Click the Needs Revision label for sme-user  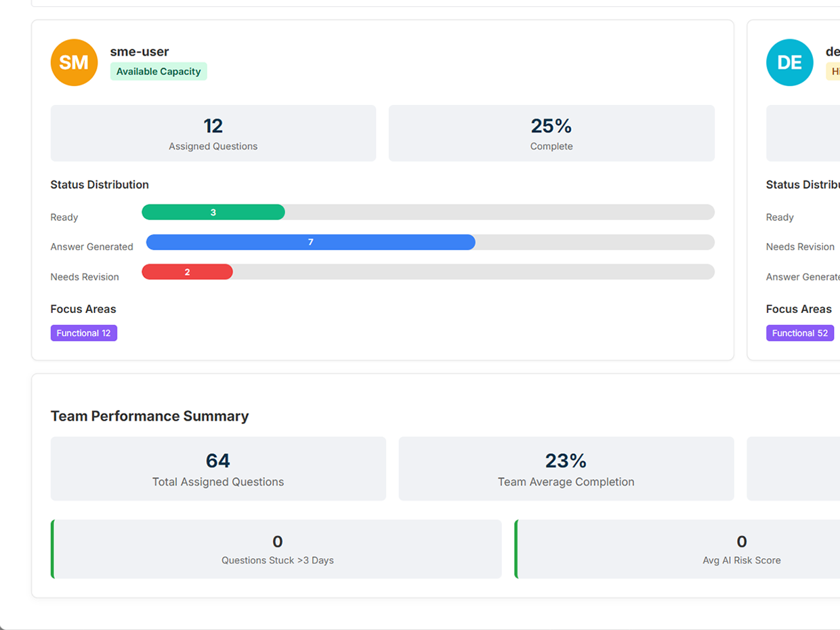84,276
